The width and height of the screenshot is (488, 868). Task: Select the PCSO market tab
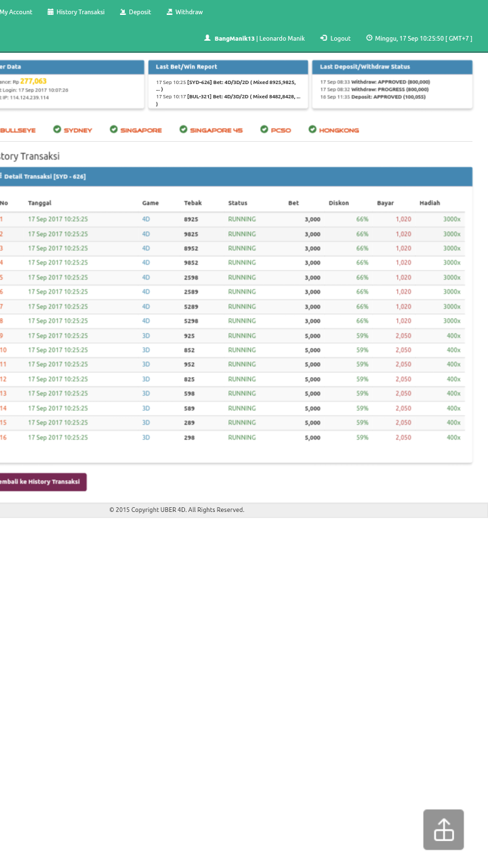pyautogui.click(x=281, y=130)
